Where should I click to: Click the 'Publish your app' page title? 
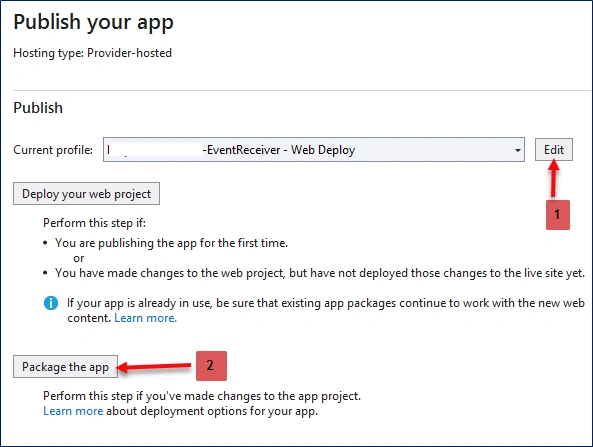point(93,22)
